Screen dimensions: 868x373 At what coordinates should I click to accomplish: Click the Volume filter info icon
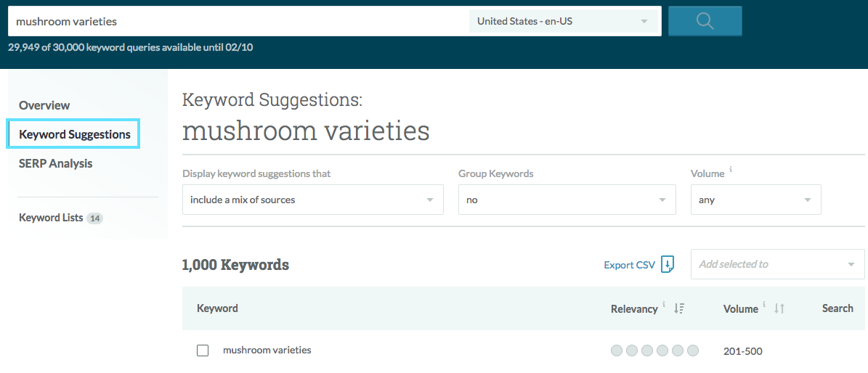pyautogui.click(x=731, y=170)
